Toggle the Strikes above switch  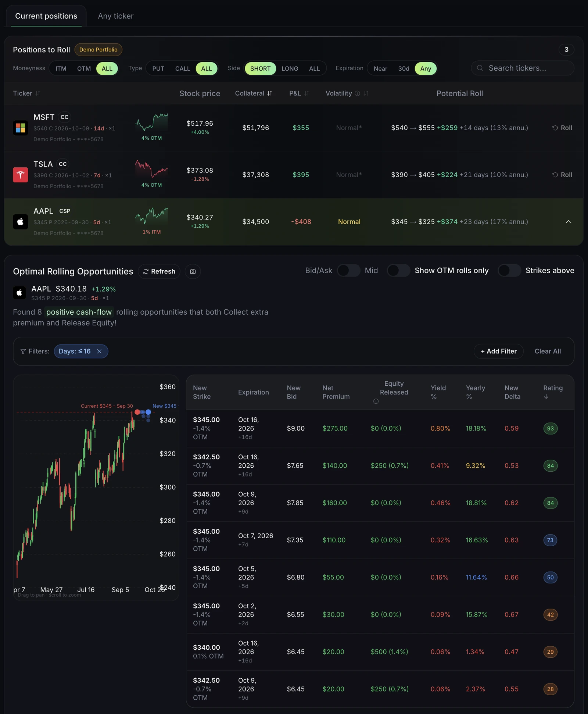pos(509,271)
